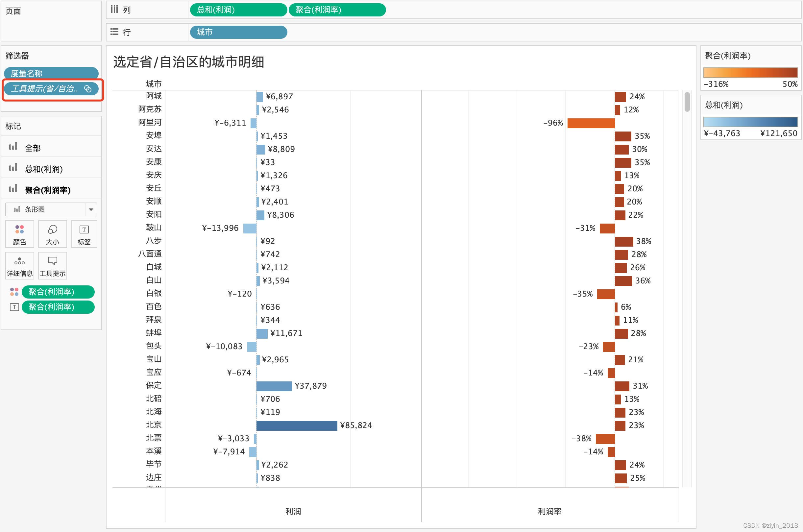Click the 本溪 profit label ¥-7,914
Image resolution: width=803 pixels, height=532 pixels.
[x=229, y=452]
